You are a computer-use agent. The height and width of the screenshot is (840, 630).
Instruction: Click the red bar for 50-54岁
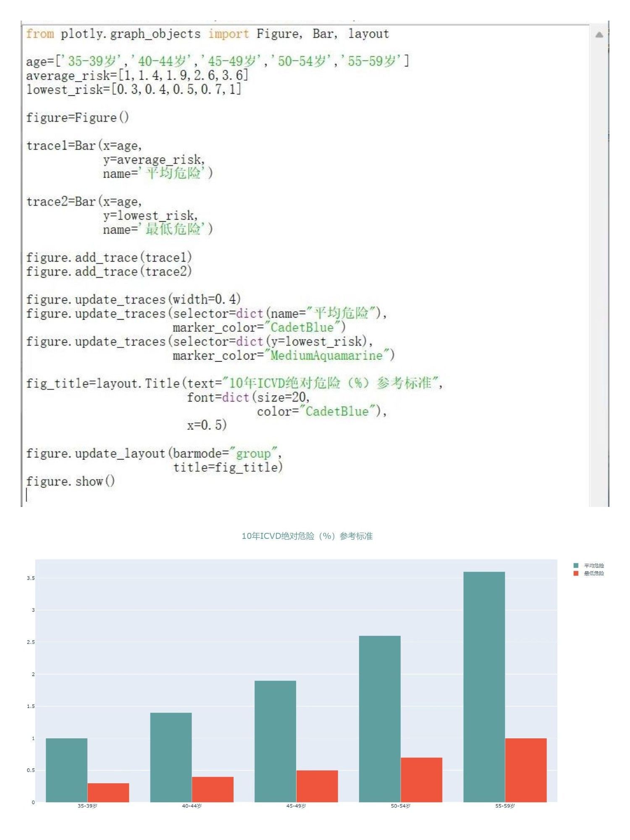(421, 780)
